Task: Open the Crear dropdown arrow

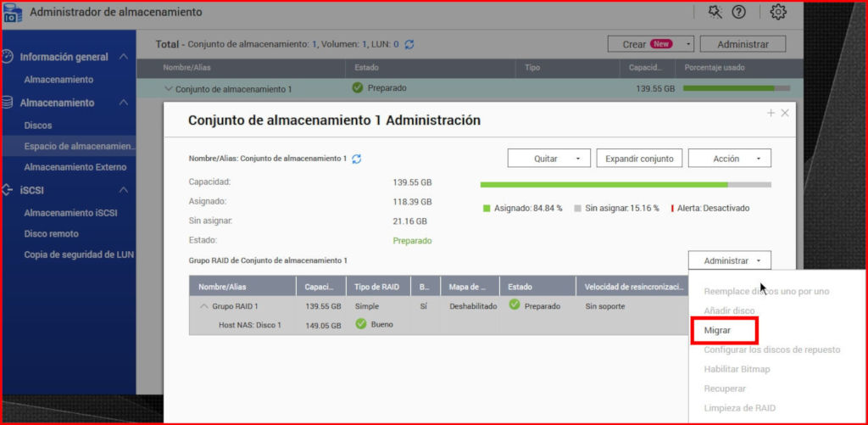Action: click(x=688, y=44)
